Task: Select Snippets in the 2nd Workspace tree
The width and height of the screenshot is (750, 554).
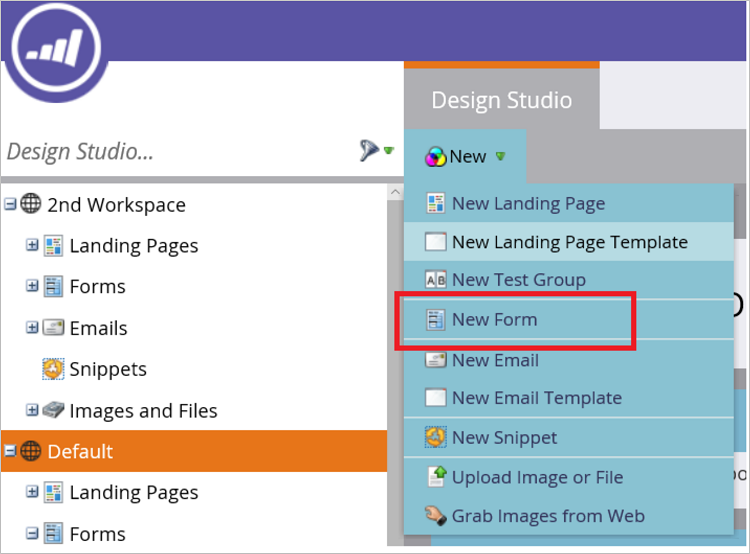Action: 107,370
